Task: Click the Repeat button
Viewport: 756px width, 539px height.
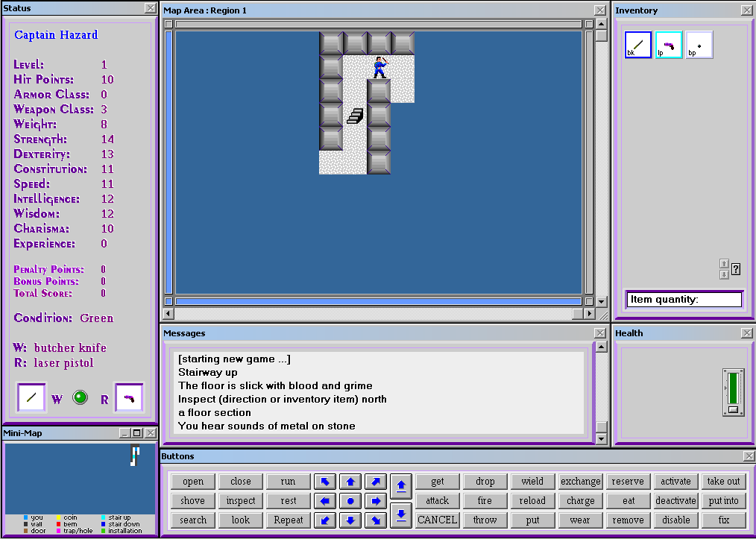Action: click(x=289, y=520)
